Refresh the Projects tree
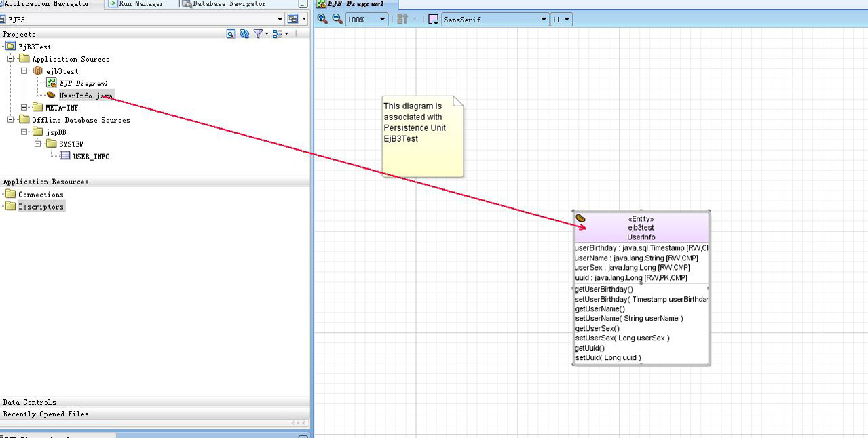The width and height of the screenshot is (868, 438). (245, 33)
